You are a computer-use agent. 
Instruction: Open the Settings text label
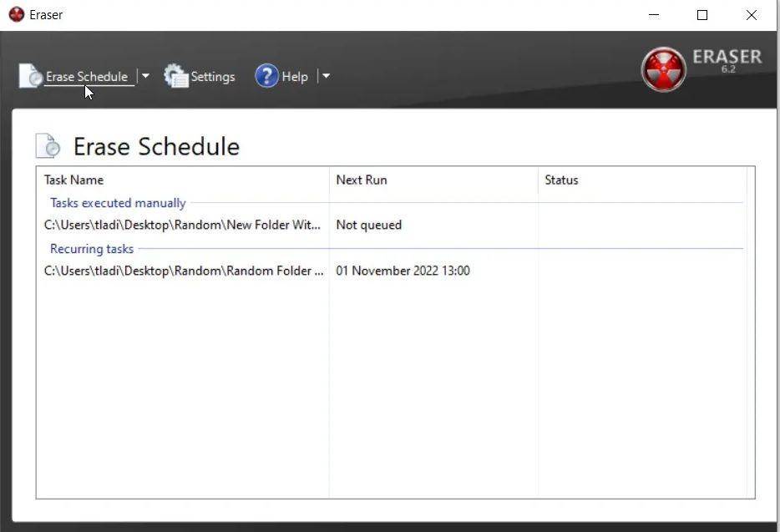[x=213, y=77]
